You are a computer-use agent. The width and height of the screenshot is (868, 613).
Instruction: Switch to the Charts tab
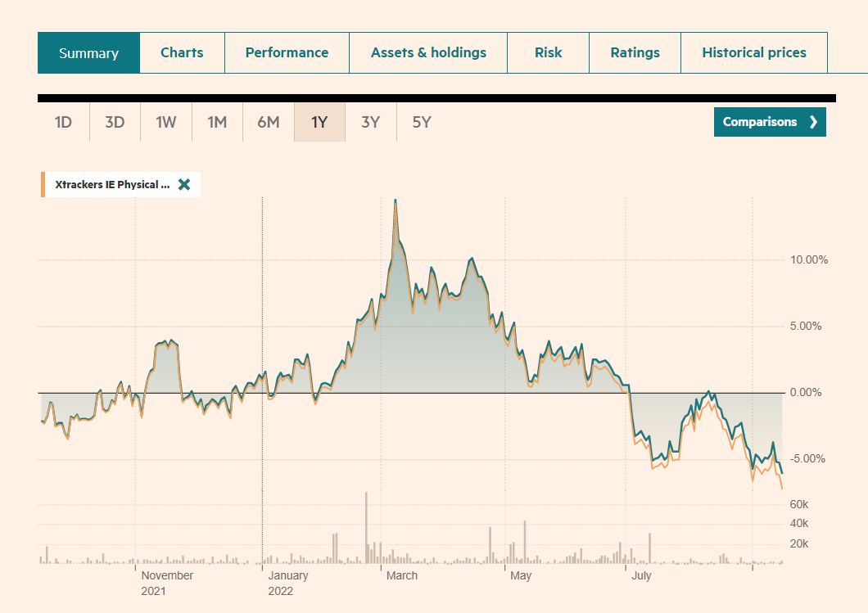[182, 53]
